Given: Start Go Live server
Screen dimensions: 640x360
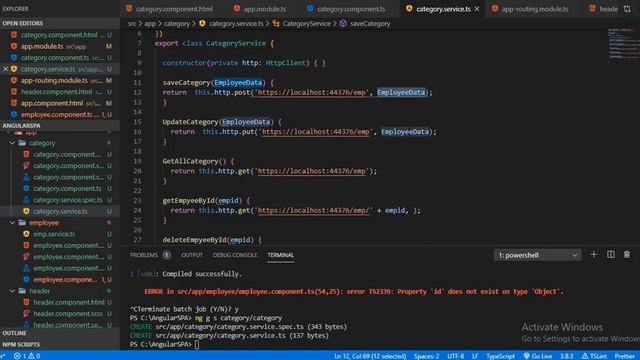Looking at the screenshot, I should [538, 356].
